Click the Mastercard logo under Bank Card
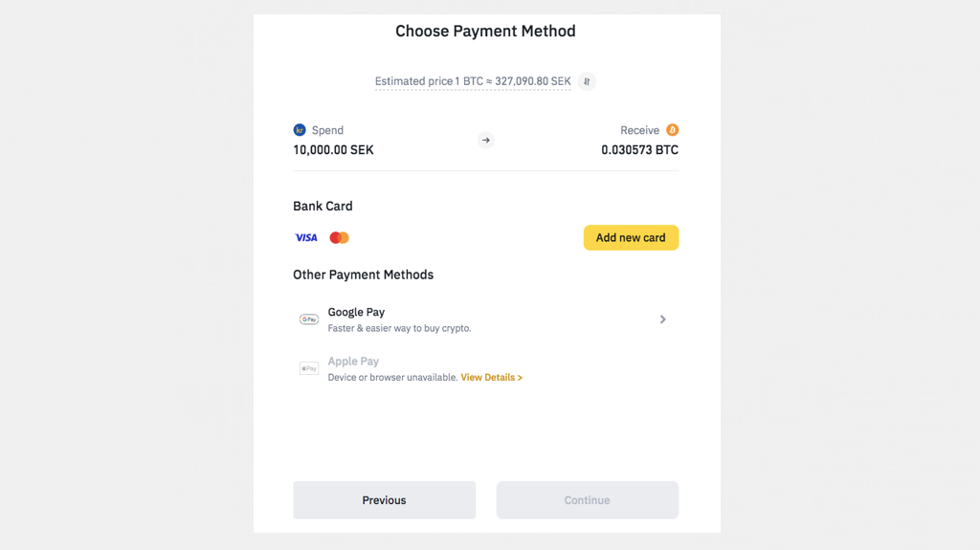Screen dimensions: 980x550 point(339,237)
